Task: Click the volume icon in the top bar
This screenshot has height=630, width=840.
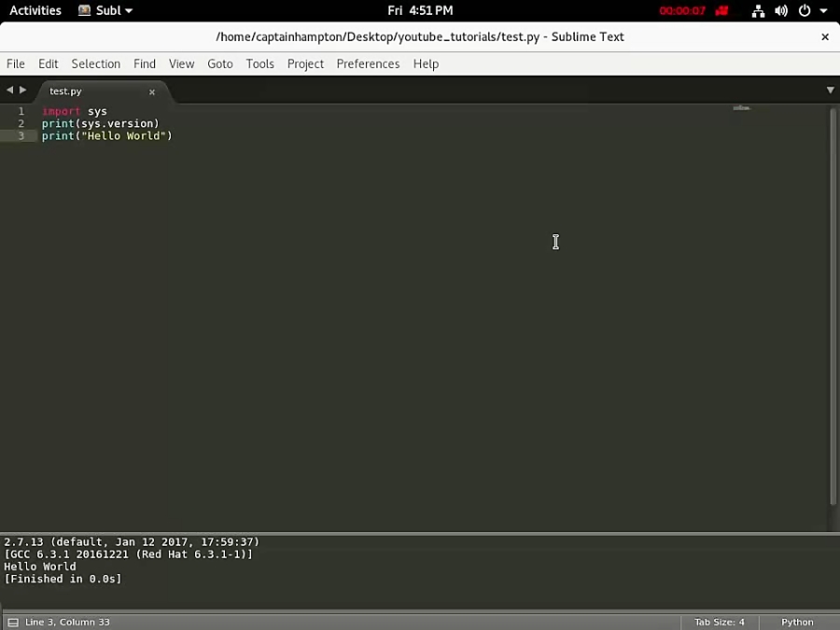Action: click(782, 10)
